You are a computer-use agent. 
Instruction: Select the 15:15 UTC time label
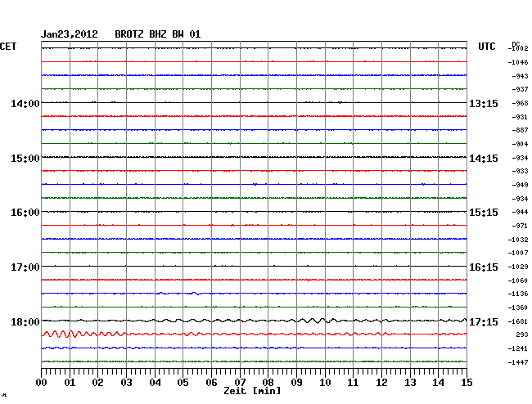click(483, 213)
